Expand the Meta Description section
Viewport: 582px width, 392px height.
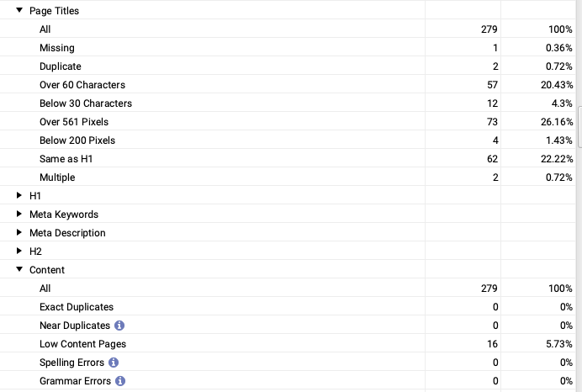point(19,232)
